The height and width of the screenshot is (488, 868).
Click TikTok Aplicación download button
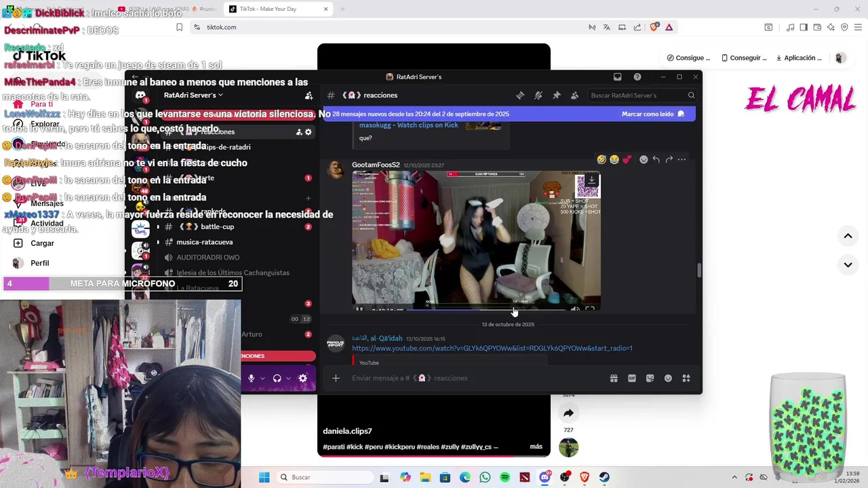pos(799,58)
